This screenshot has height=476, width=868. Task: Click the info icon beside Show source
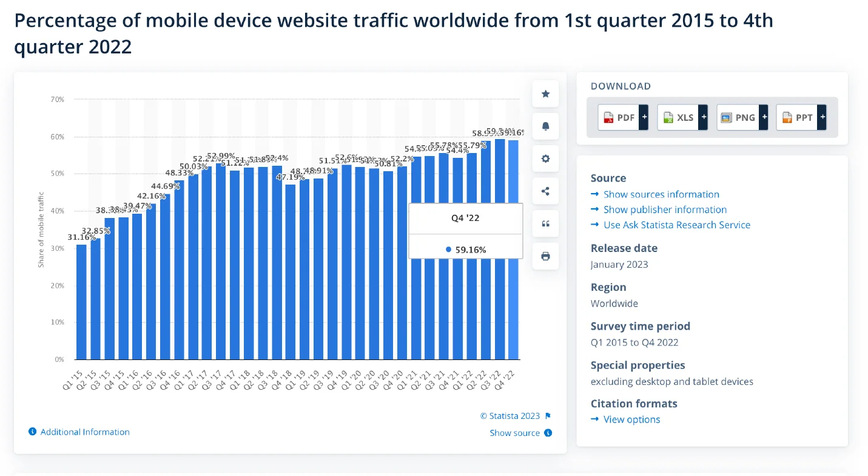tap(548, 433)
